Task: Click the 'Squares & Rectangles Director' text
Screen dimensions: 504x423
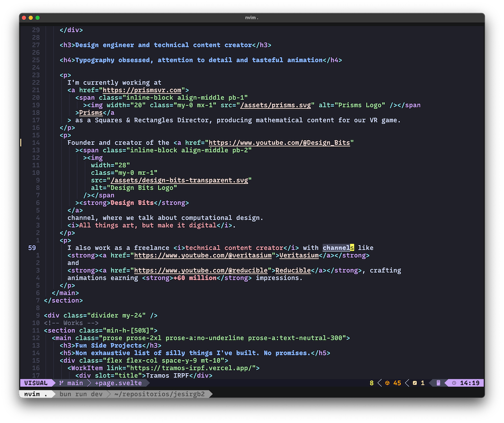Action: 151,120
